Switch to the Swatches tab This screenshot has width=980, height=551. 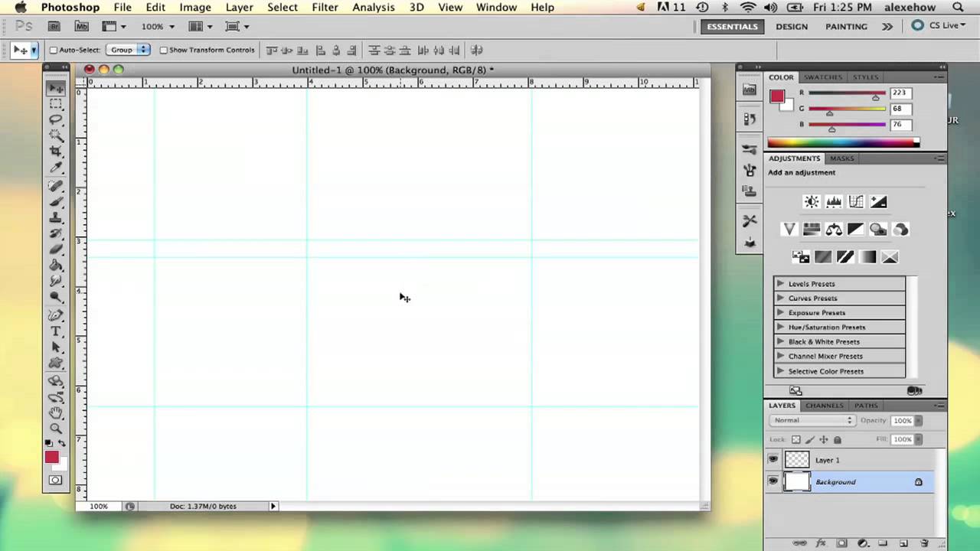tap(823, 77)
